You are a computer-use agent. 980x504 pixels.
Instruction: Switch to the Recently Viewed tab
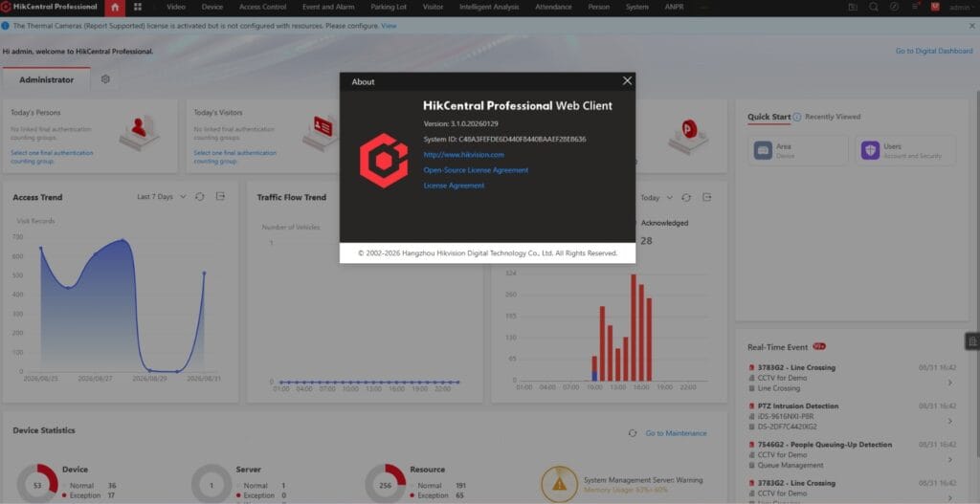coord(833,117)
